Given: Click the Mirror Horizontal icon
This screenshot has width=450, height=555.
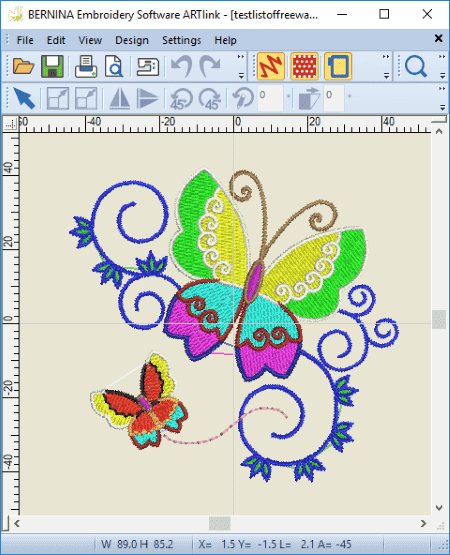Looking at the screenshot, I should coord(120,98).
